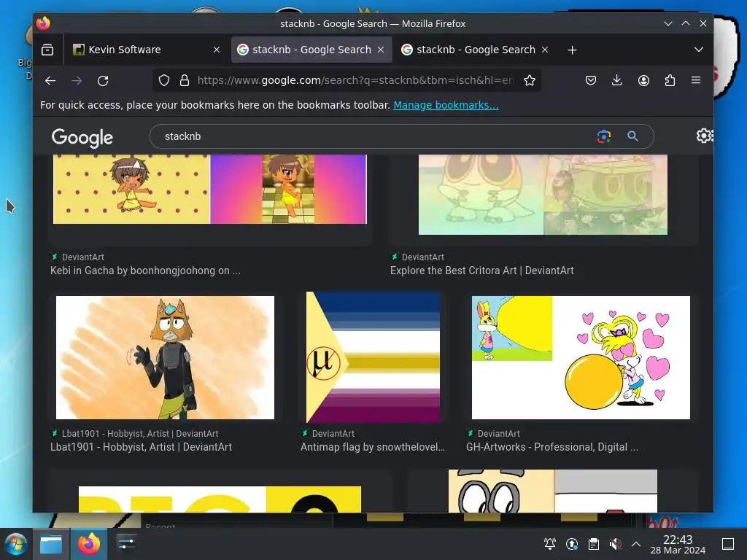Screen dimensions: 747x560
Task: Click the Google search magnifier button
Action: [632, 136]
